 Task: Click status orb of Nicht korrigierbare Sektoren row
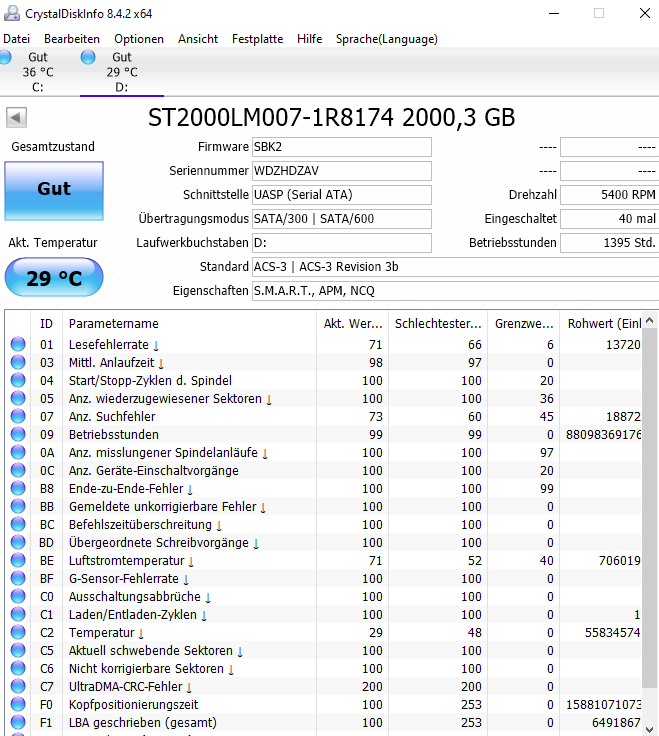(x=18, y=668)
